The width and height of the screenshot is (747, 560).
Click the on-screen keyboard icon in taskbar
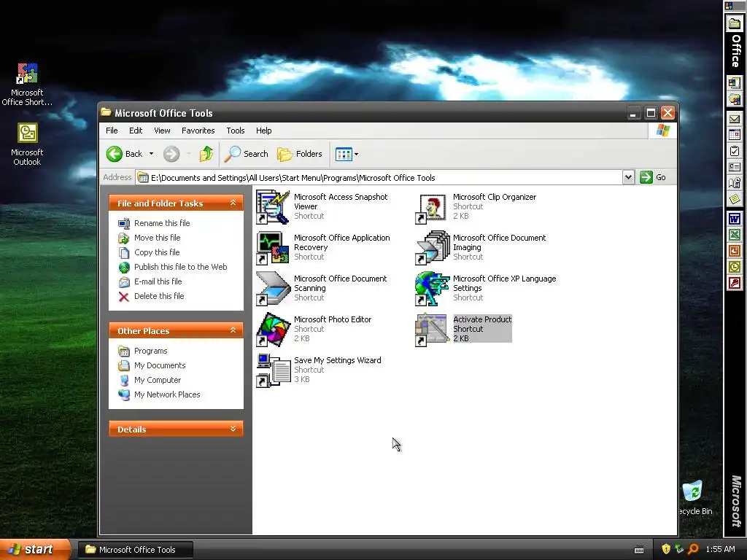click(x=639, y=550)
